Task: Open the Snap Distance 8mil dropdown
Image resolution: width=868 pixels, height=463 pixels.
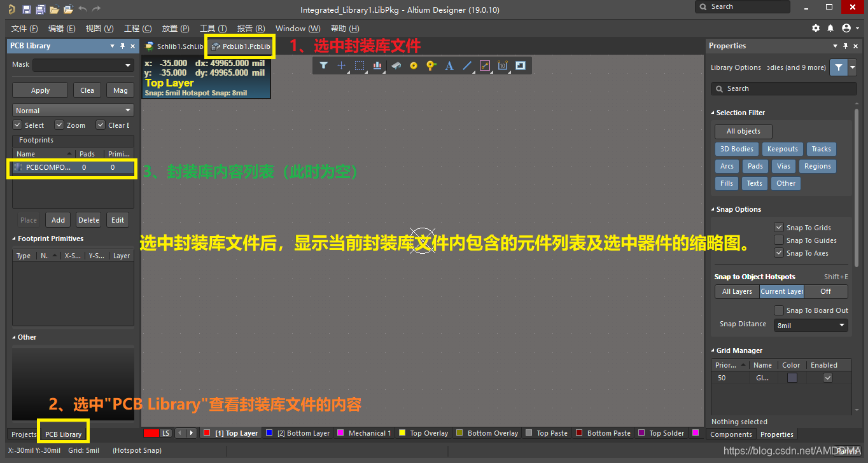Action: tap(811, 325)
